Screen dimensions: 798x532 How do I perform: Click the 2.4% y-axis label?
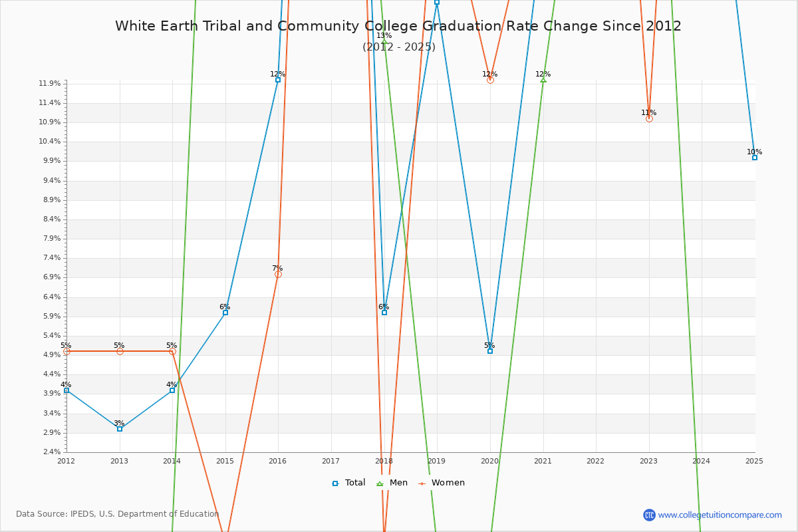pyautogui.click(x=53, y=452)
